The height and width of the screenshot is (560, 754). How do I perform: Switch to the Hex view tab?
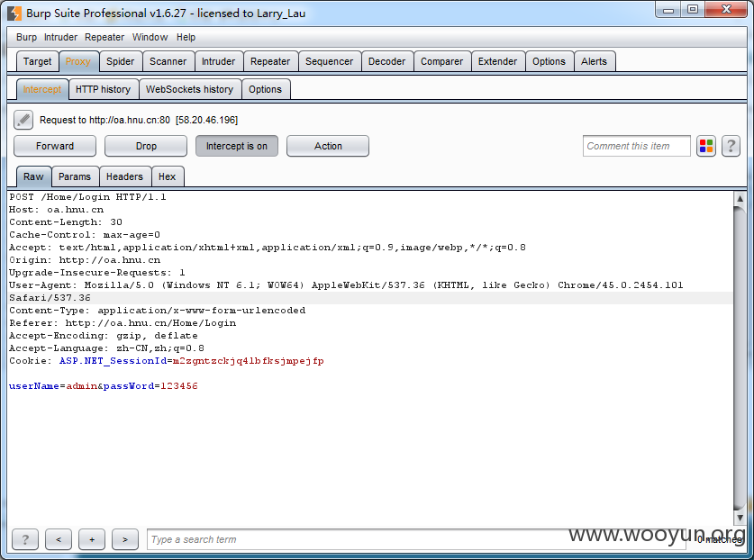[167, 176]
